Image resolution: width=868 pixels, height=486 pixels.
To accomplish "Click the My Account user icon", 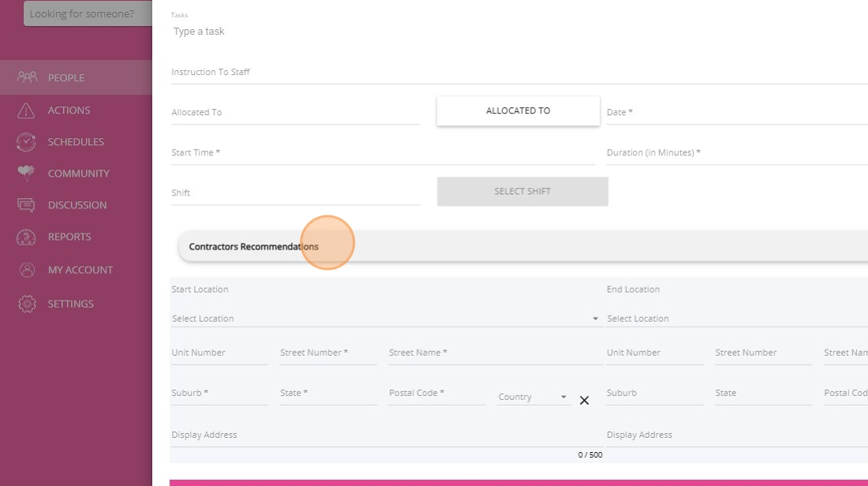I will pos(27,270).
